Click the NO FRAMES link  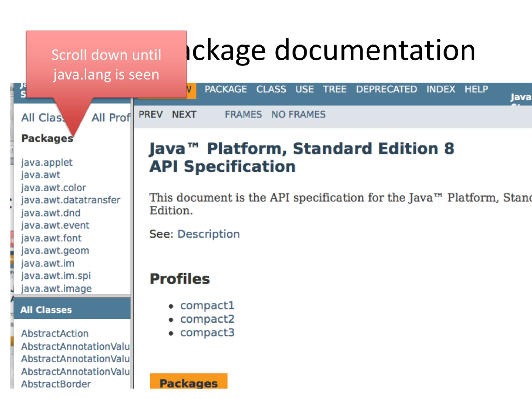(298, 115)
